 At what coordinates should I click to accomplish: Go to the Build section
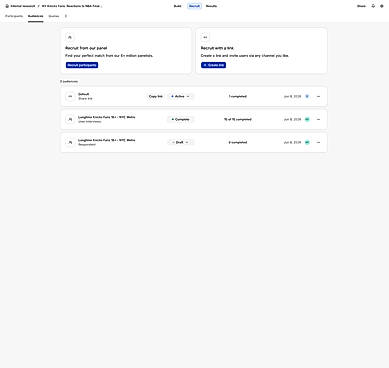click(178, 6)
